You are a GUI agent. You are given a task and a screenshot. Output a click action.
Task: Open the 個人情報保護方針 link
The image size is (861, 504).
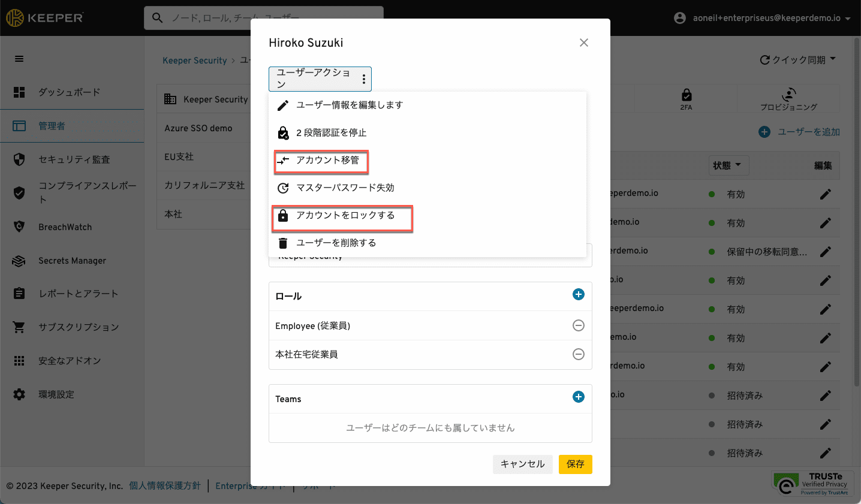165,485
